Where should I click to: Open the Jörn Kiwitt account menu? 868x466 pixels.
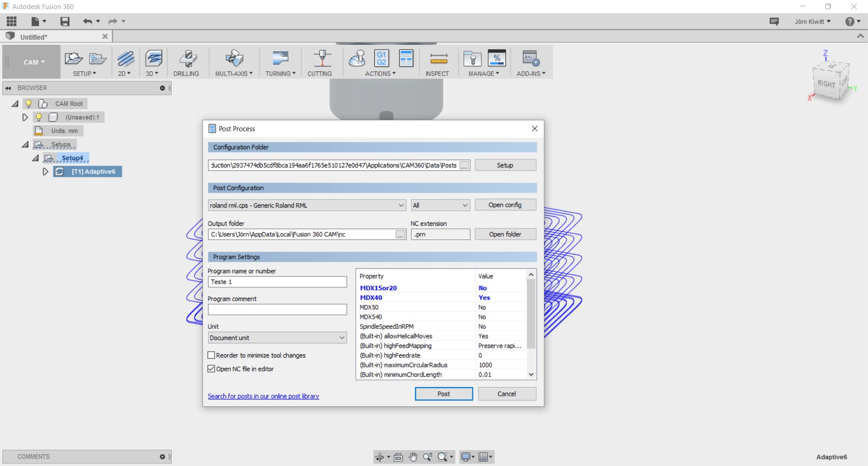(x=812, y=21)
